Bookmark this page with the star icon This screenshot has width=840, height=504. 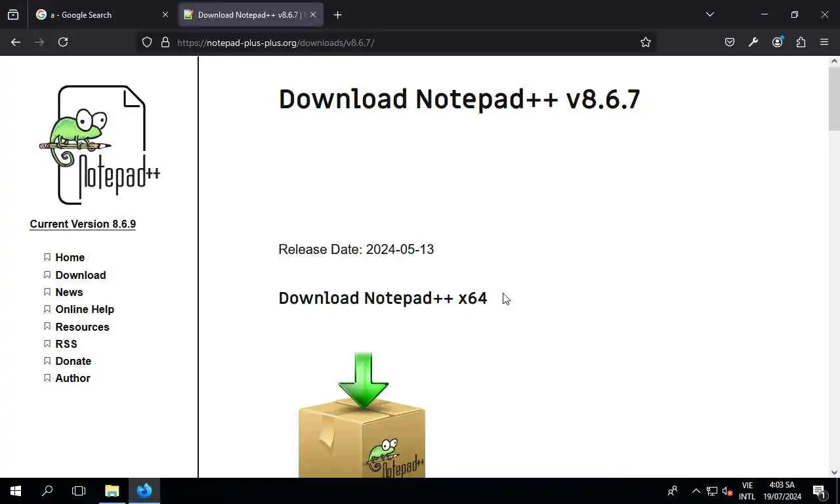click(646, 42)
